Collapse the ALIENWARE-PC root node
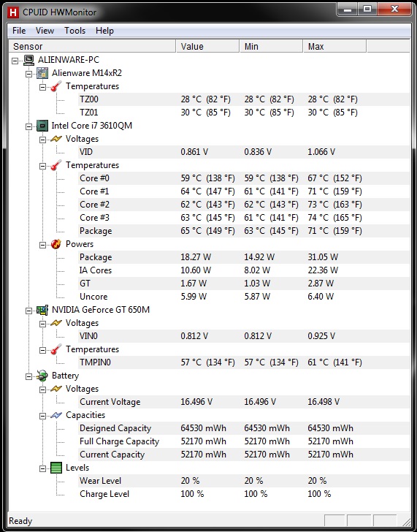Screen dimensions: 417x532 15,61
